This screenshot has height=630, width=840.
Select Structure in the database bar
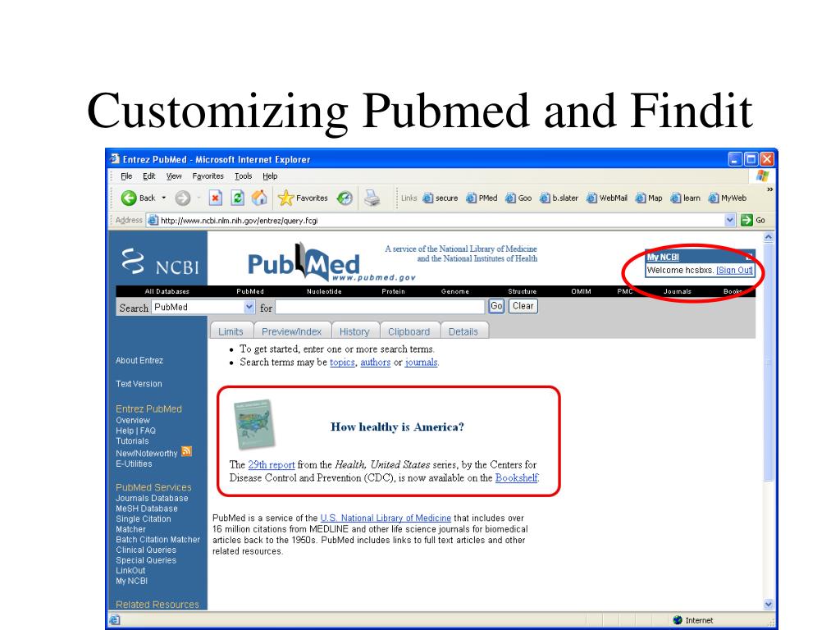click(x=523, y=291)
